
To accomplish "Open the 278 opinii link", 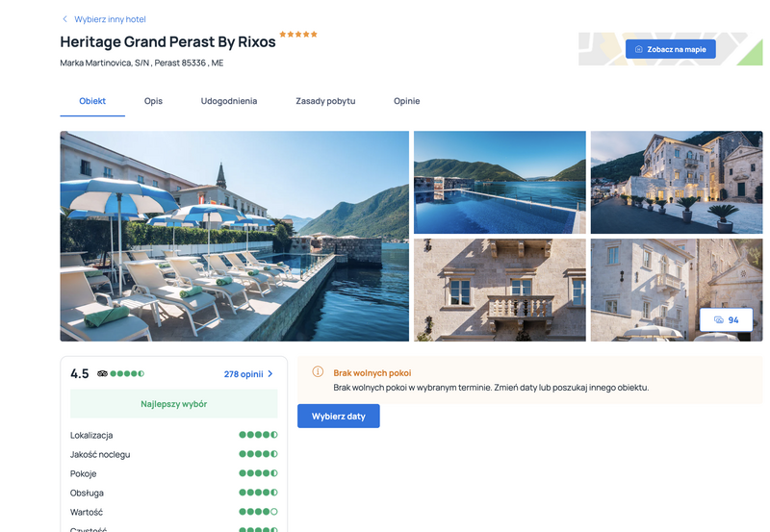I will coord(244,374).
